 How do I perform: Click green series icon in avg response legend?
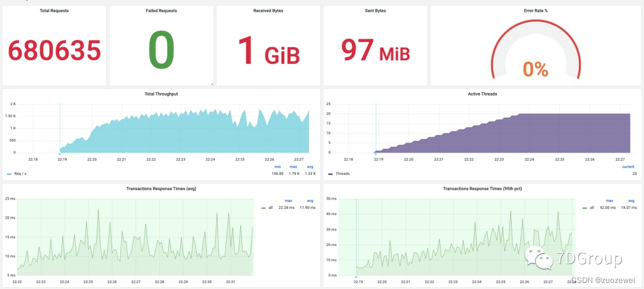[x=264, y=207]
